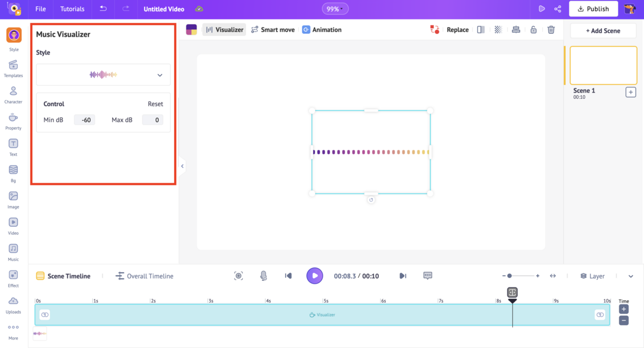This screenshot has height=348, width=644.
Task: Open the Effect panel from the sidebar
Action: (13, 277)
